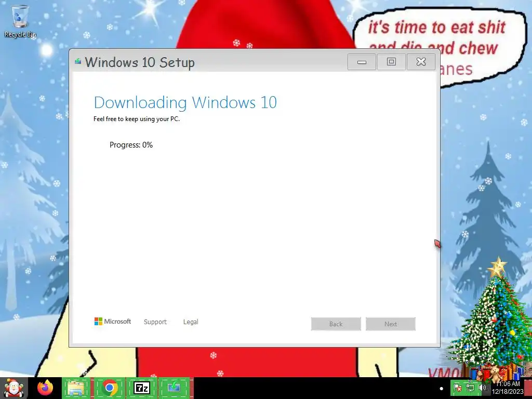
Task: Open the clock showing 11:06 AM
Action: 508,388
